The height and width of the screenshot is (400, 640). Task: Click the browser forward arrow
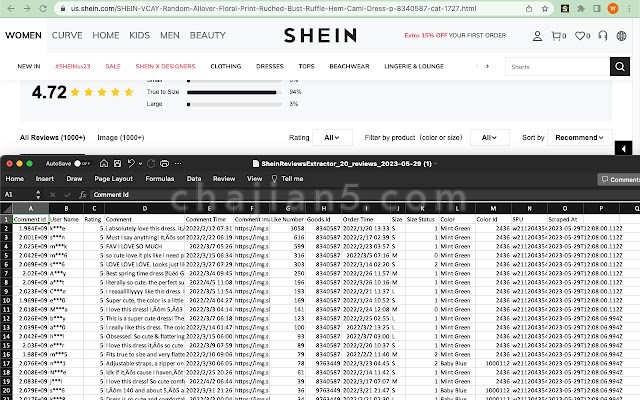click(x=27, y=8)
